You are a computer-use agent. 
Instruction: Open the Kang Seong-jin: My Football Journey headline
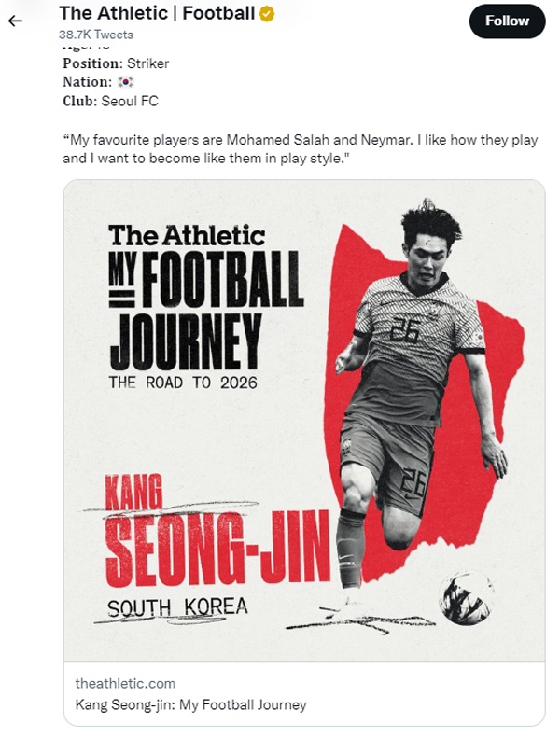(x=190, y=704)
